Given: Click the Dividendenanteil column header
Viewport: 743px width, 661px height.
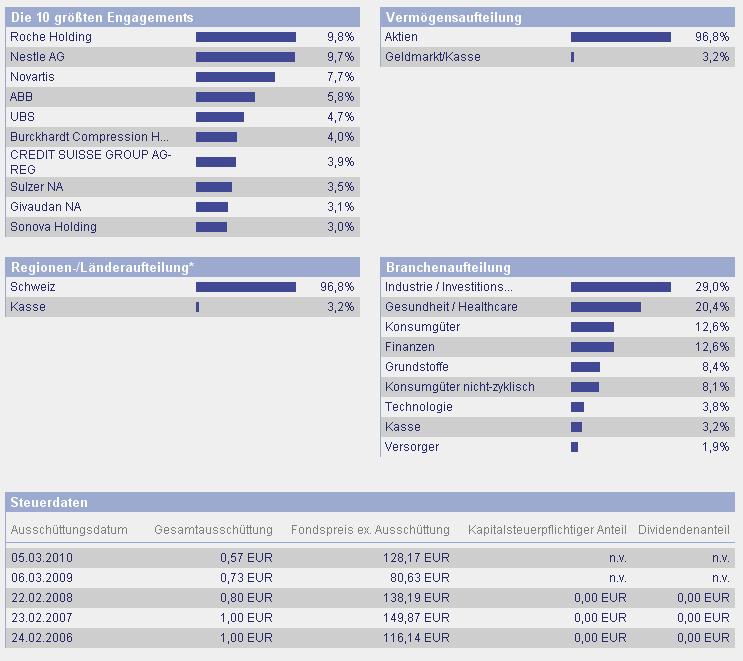Looking at the screenshot, I should coord(684,530).
